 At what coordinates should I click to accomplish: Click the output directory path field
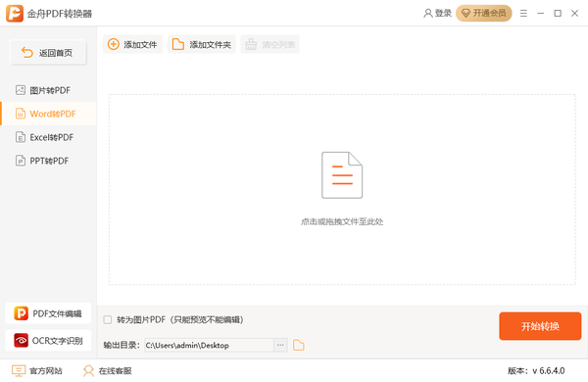tap(209, 345)
